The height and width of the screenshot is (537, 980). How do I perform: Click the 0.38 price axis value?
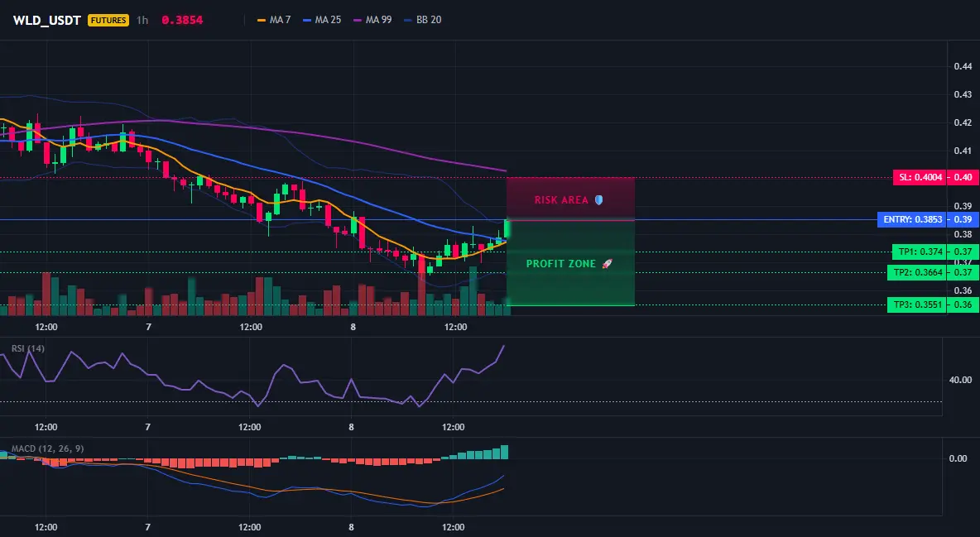pyautogui.click(x=963, y=234)
